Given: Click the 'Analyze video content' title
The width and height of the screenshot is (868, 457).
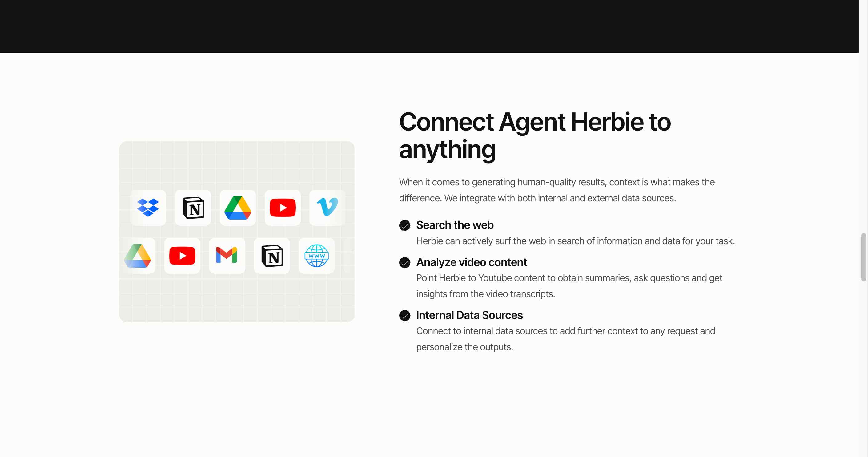Looking at the screenshot, I should [472, 262].
